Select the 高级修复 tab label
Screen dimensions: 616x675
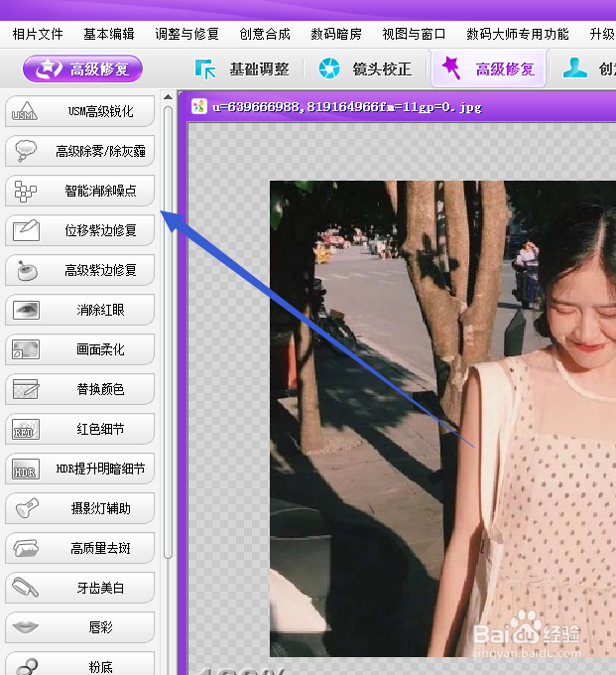click(506, 68)
